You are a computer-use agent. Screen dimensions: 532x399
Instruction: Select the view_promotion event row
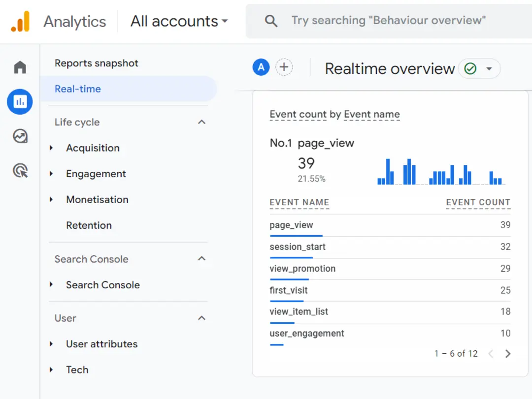click(390, 269)
